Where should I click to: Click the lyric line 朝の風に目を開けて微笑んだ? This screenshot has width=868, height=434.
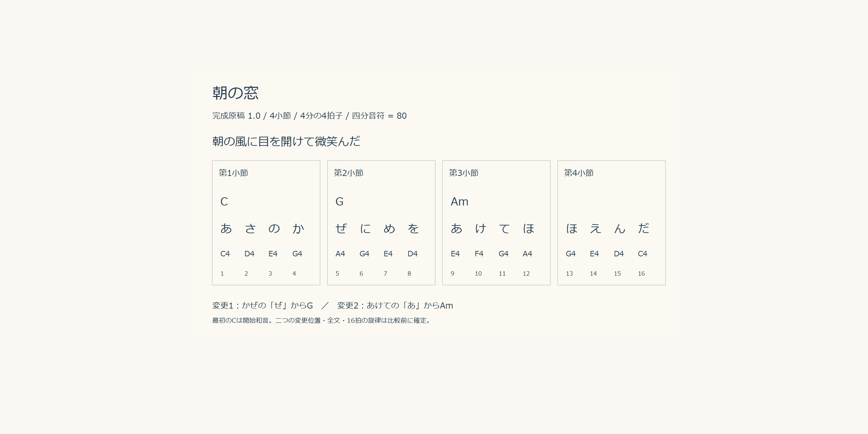click(x=286, y=141)
